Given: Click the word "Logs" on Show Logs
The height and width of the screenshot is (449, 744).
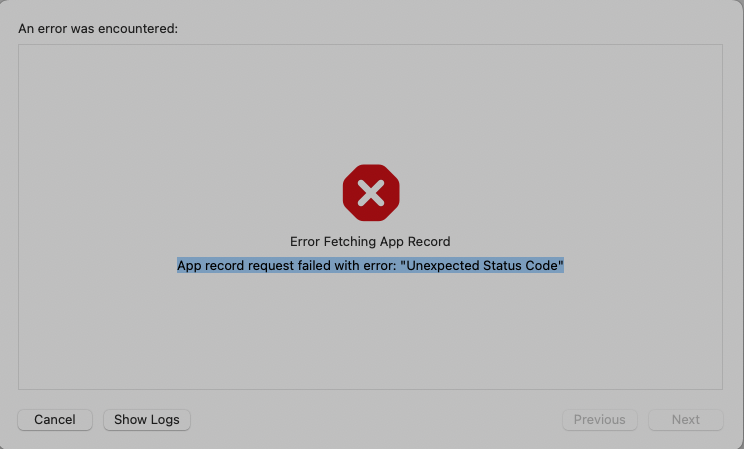Looking at the screenshot, I should click(x=163, y=420).
